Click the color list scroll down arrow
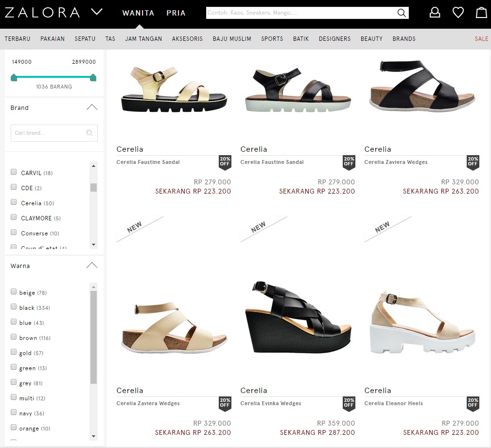Image resolution: width=491 pixels, height=448 pixels. tap(93, 436)
